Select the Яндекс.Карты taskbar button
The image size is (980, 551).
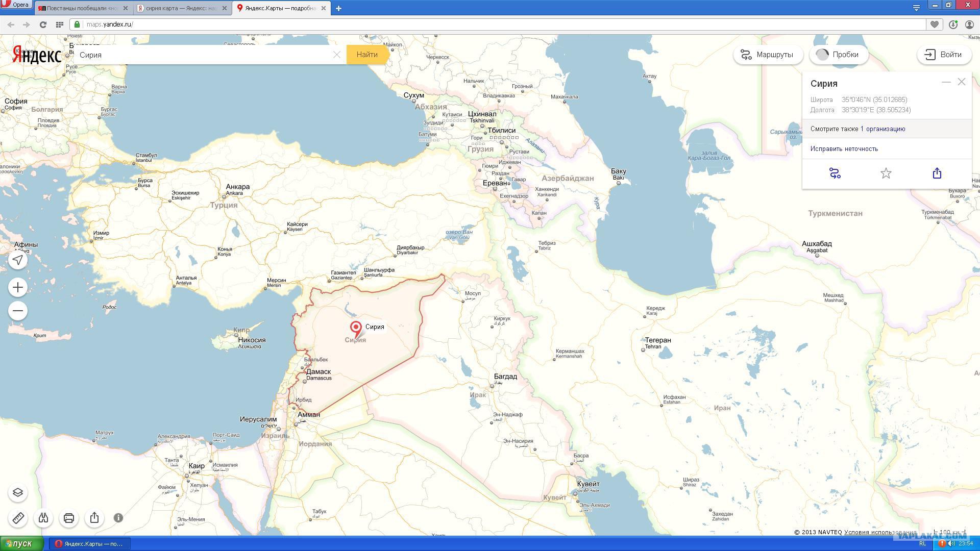pyautogui.click(x=90, y=544)
